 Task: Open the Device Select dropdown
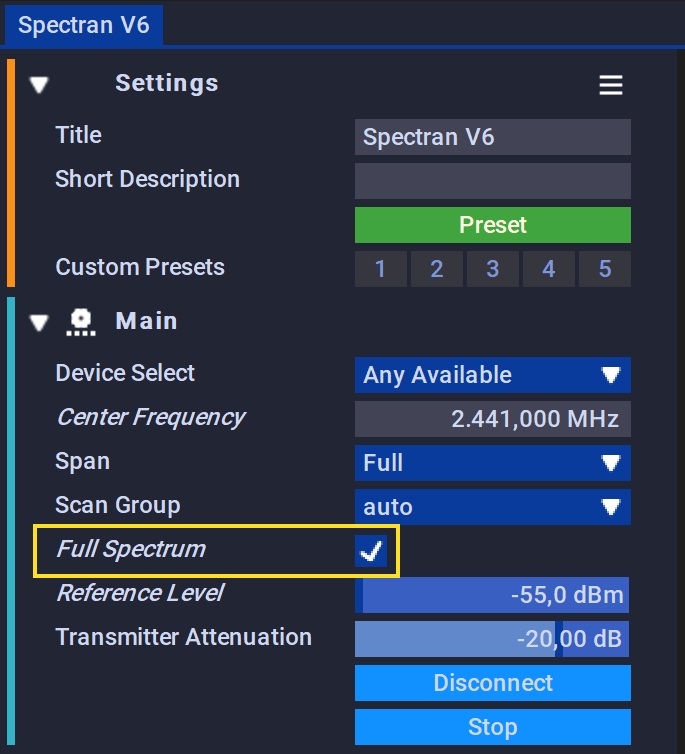point(492,375)
